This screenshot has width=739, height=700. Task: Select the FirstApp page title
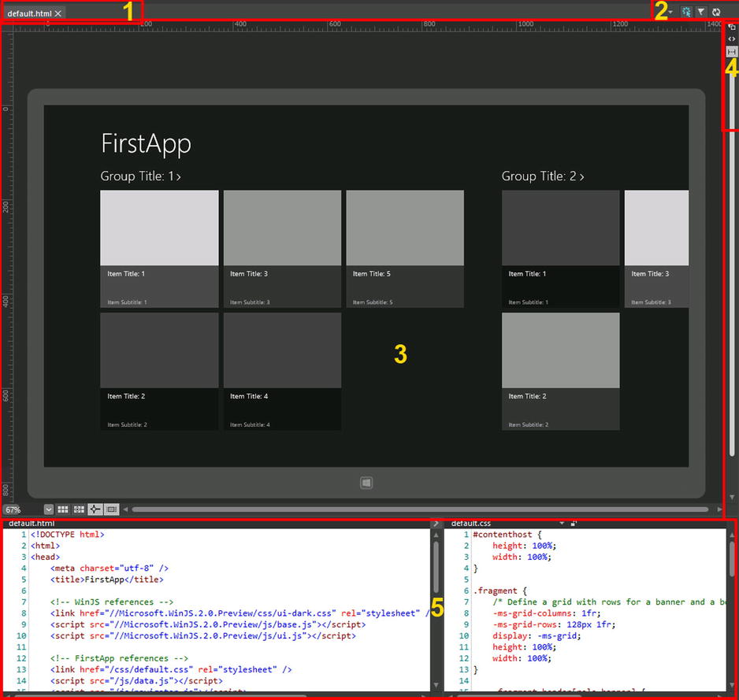146,143
